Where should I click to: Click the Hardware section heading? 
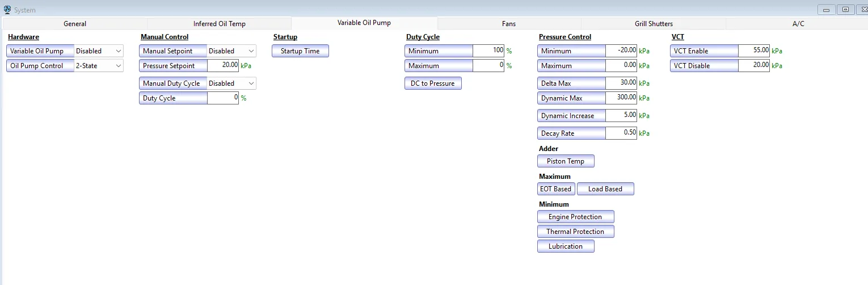(23, 37)
